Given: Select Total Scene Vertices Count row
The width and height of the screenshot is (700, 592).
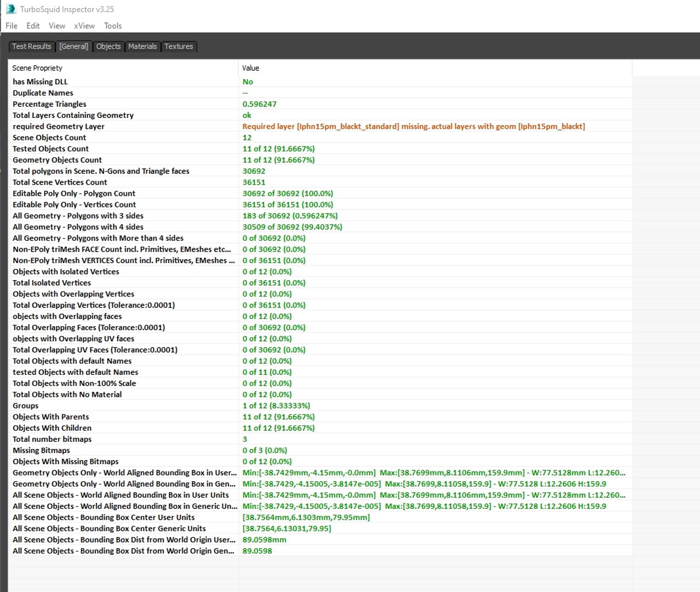Looking at the screenshot, I should point(320,183).
